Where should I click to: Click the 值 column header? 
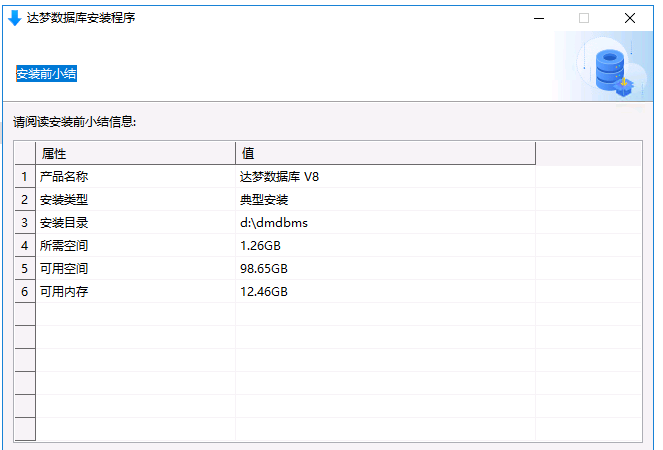coord(385,153)
